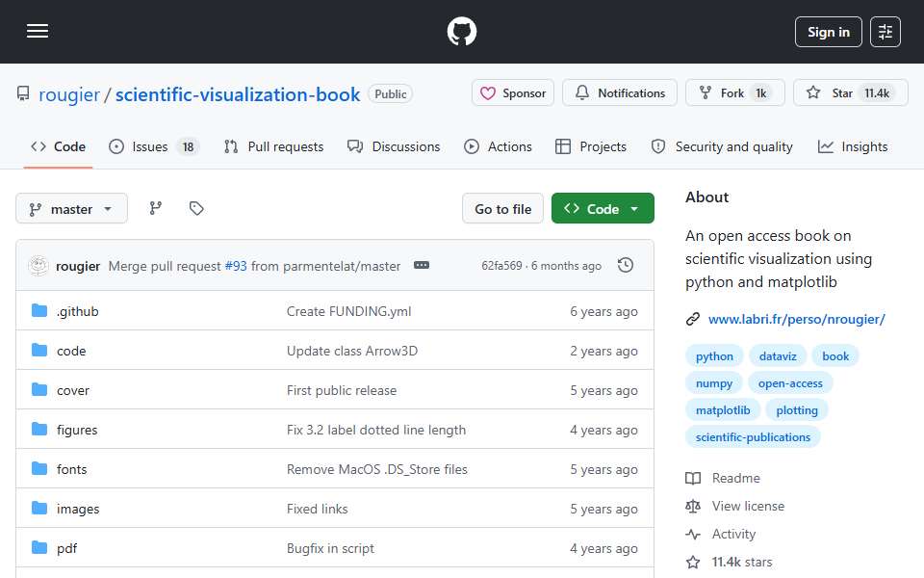Select the plotting topic tag
Screen dimensions: 924x578
(x=797, y=410)
